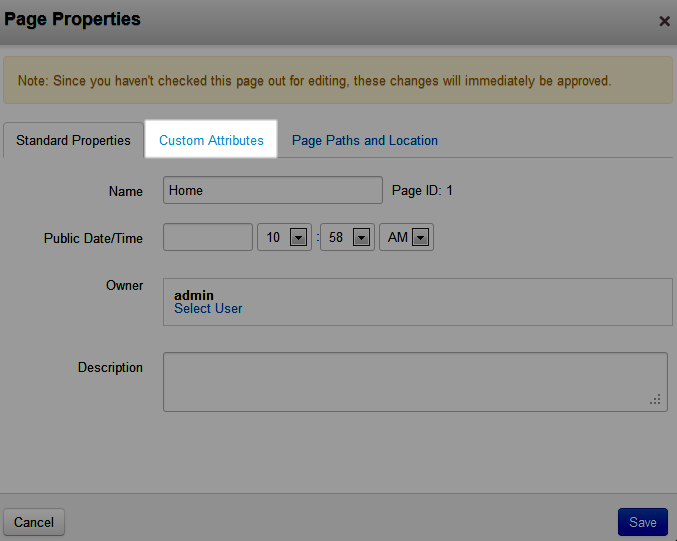Focus the Public Date text box

click(207, 237)
